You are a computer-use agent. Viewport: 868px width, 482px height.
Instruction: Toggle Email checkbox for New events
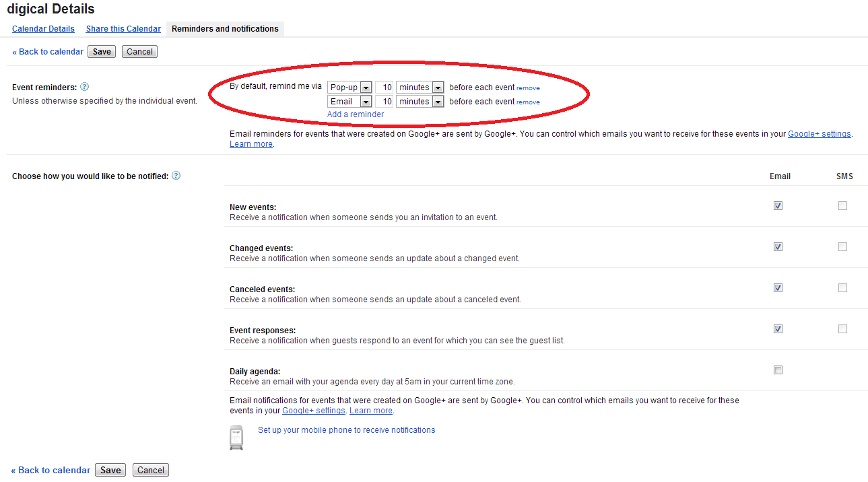point(778,206)
